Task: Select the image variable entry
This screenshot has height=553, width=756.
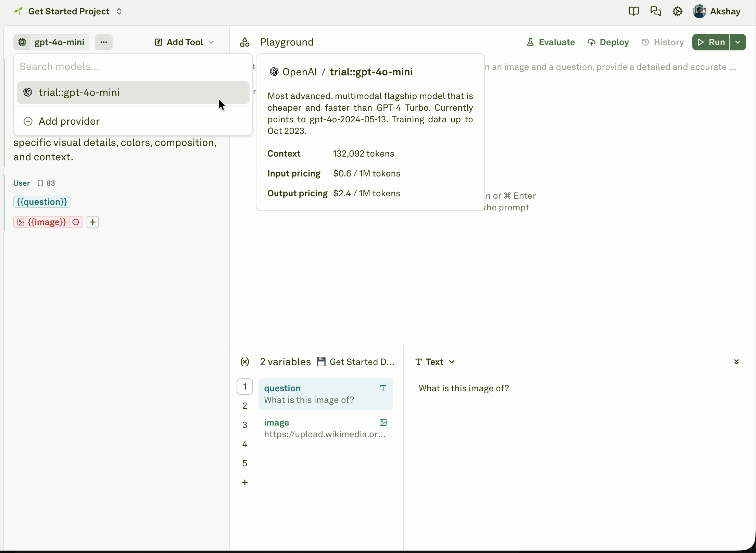Action: (326, 428)
